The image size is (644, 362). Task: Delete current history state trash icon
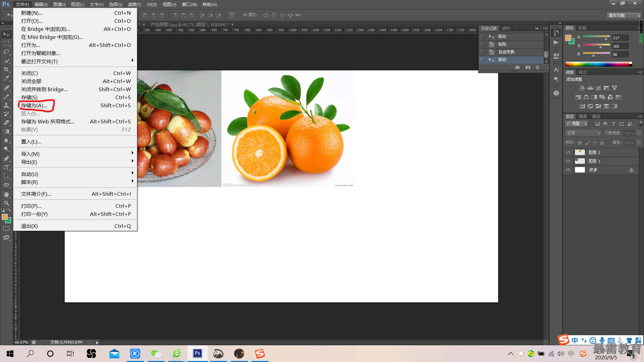click(x=538, y=67)
